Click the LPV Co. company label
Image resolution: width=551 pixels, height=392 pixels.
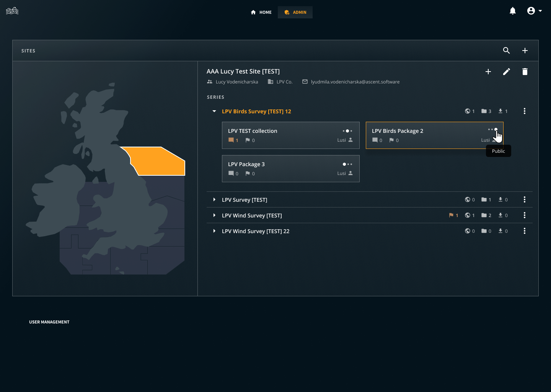pos(284,82)
